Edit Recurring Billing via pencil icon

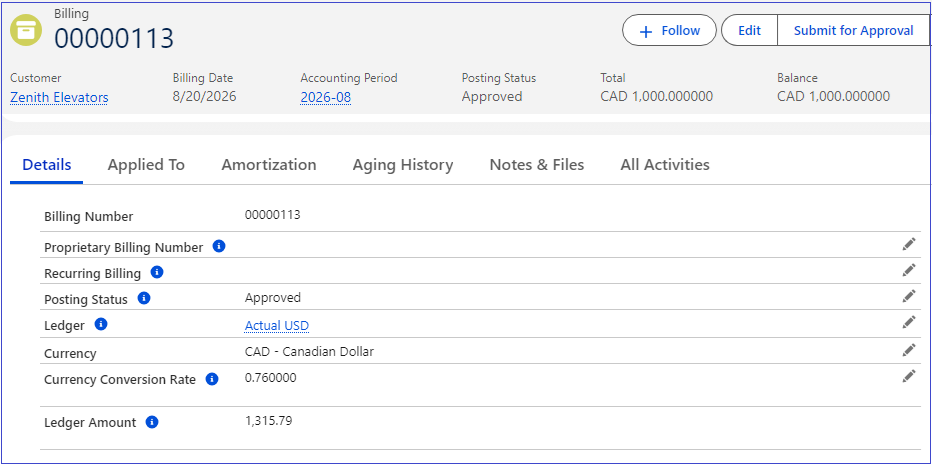pos(908,270)
